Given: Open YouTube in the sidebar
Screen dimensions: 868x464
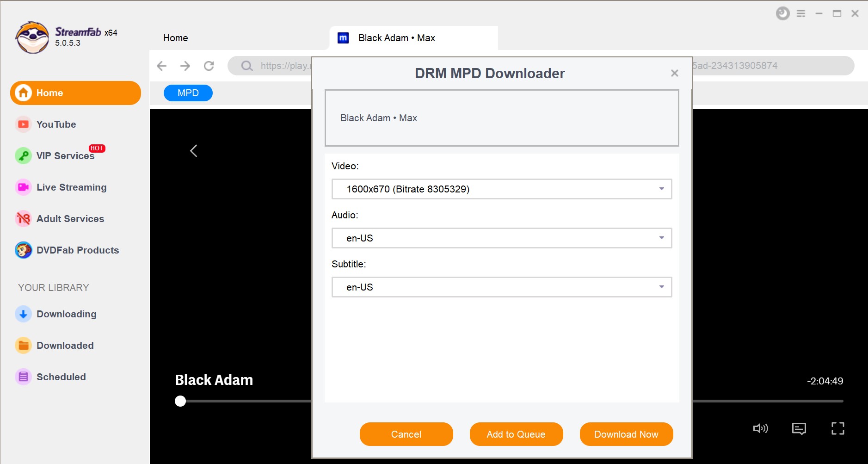Looking at the screenshot, I should (x=56, y=124).
